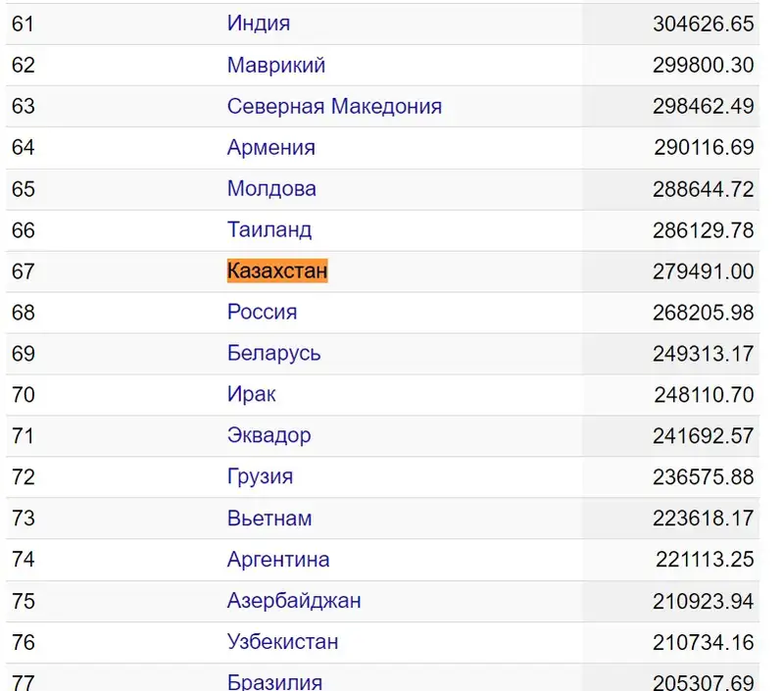Select the Ирак link

[x=252, y=395]
